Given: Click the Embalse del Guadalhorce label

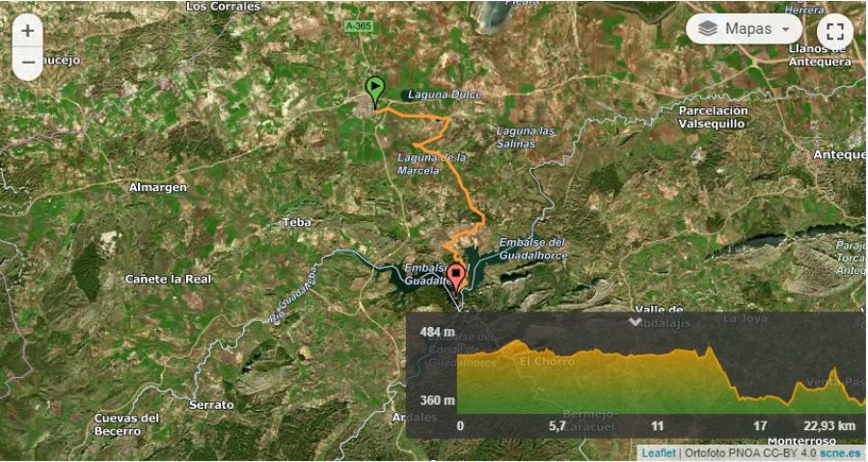Looking at the screenshot, I should [x=533, y=249].
